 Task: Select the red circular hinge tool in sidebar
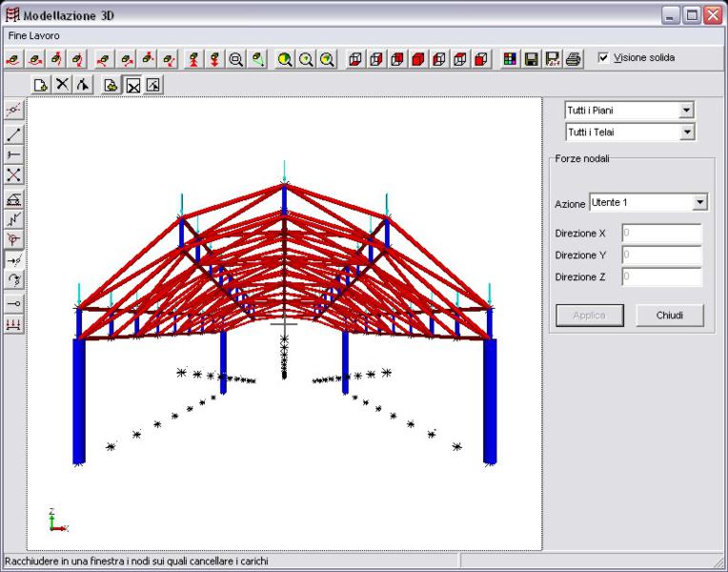tap(14, 239)
